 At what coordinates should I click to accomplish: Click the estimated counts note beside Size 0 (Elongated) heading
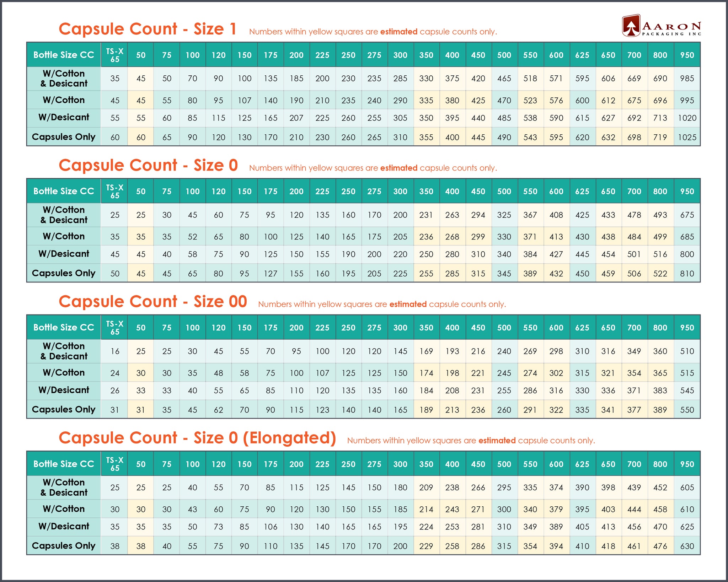[471, 441]
